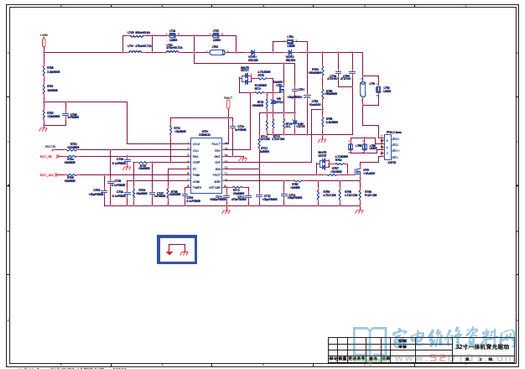The width and height of the screenshot is (525, 369).
Task: Click the ground symbol directly beneath the main IC
Action: [227, 211]
